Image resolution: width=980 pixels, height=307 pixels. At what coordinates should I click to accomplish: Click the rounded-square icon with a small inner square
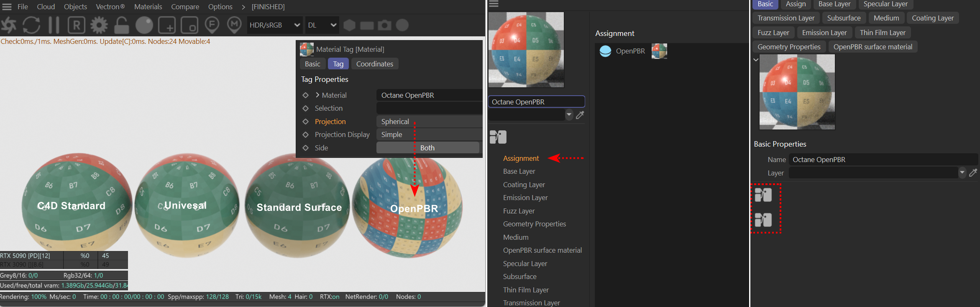(189, 25)
